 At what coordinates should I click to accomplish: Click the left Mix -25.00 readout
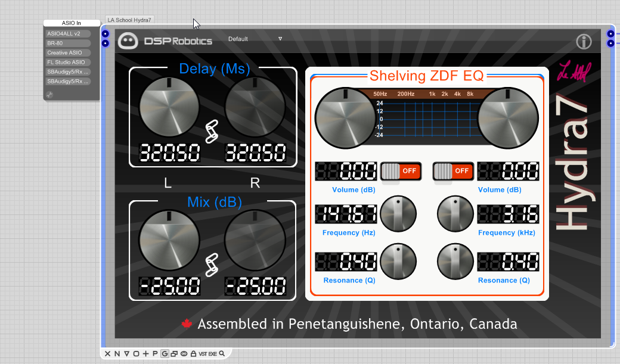click(x=170, y=286)
